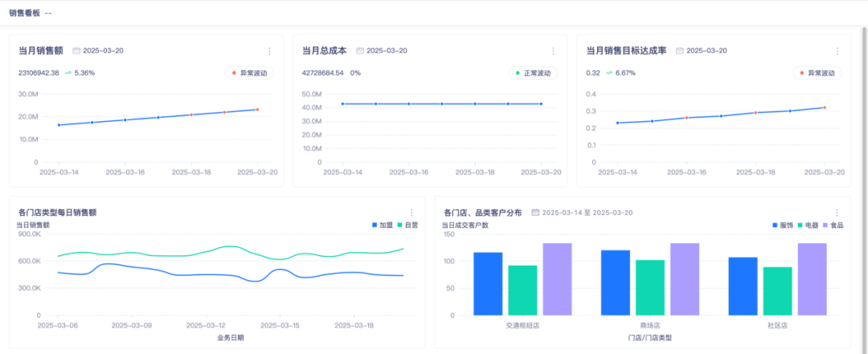Open date picker 2025-03-20 in 当月总成本 card
The height and width of the screenshot is (354, 868).
click(387, 51)
